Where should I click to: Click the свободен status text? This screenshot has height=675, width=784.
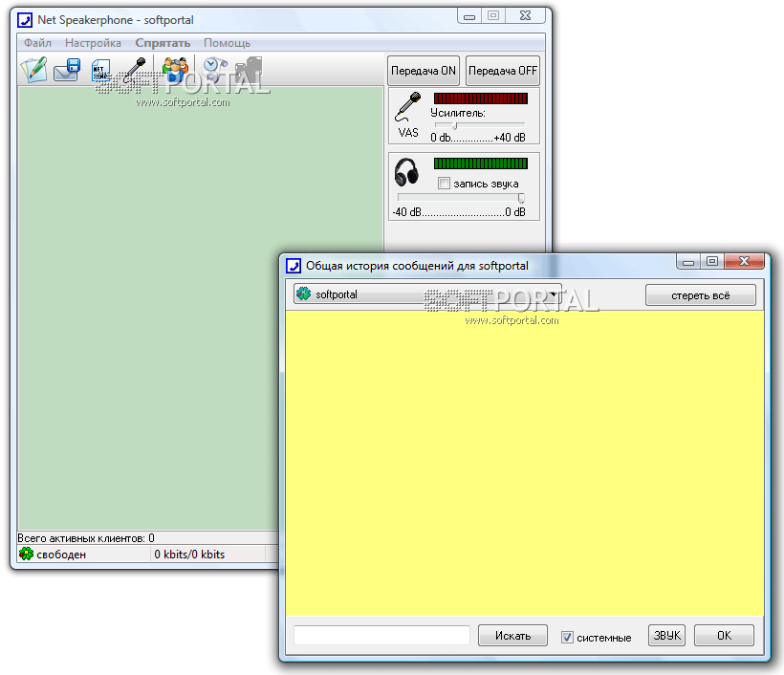pyautogui.click(x=61, y=554)
